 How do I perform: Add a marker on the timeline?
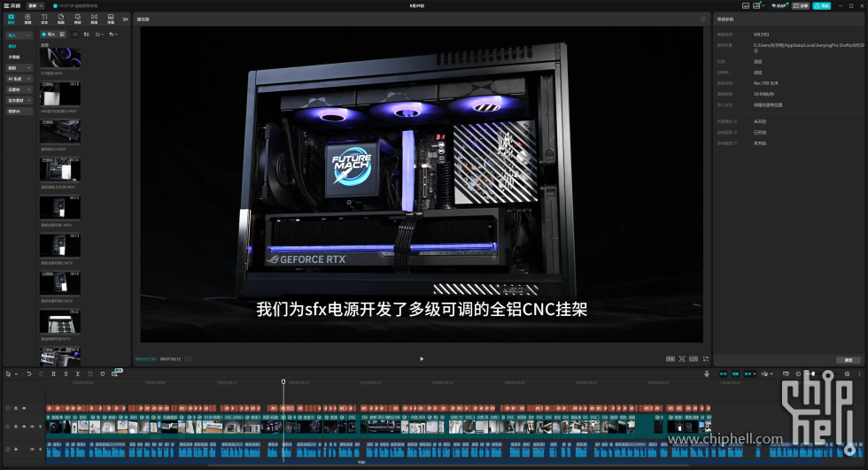coord(103,374)
